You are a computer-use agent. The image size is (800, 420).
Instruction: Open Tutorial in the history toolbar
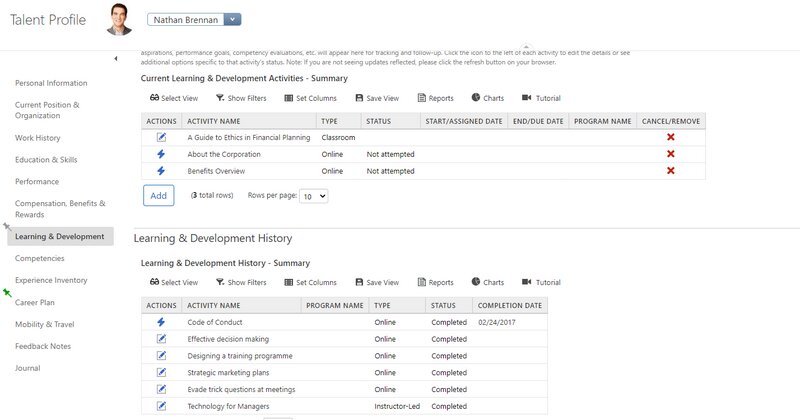541,283
